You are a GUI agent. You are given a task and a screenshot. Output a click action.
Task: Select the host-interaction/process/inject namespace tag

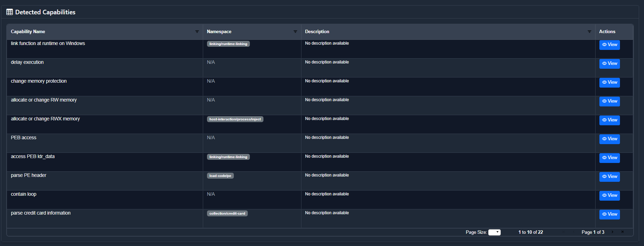click(235, 119)
